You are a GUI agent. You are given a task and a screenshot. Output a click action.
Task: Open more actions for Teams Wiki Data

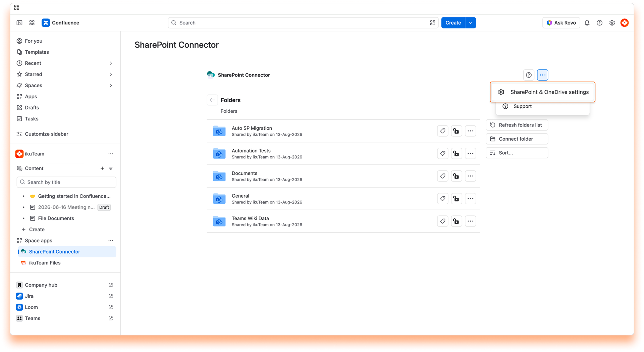click(x=471, y=221)
